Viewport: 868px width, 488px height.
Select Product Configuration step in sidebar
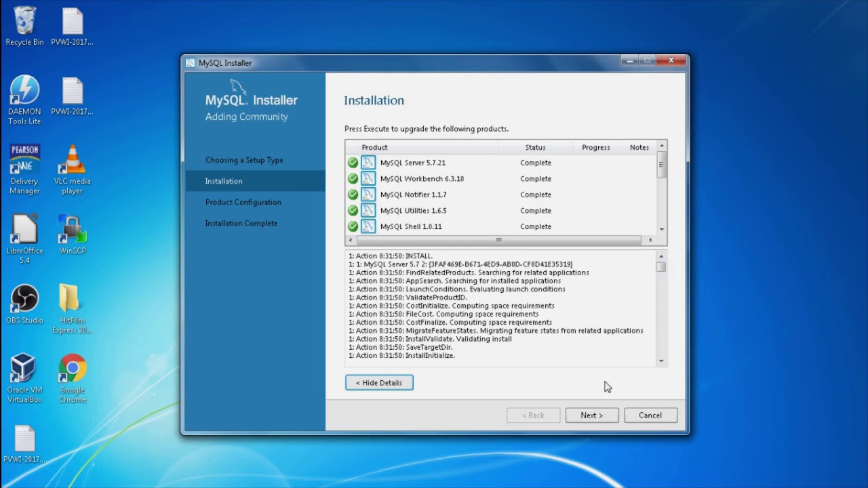point(243,202)
